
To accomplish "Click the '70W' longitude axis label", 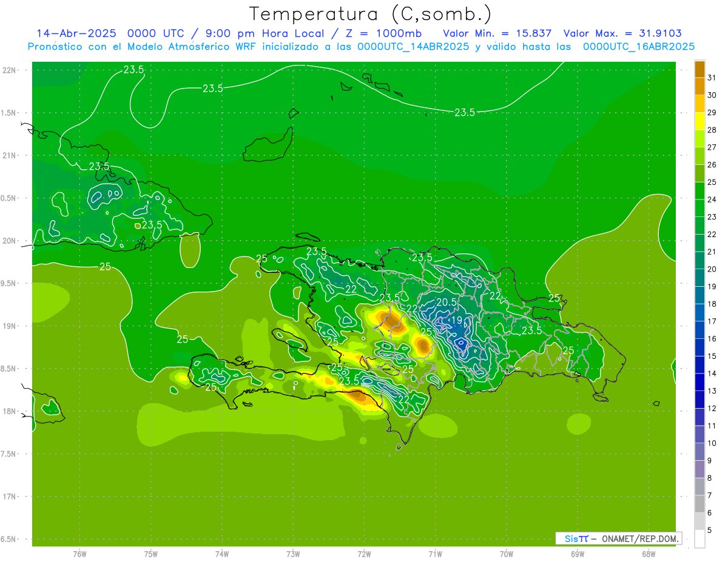I will tap(506, 554).
